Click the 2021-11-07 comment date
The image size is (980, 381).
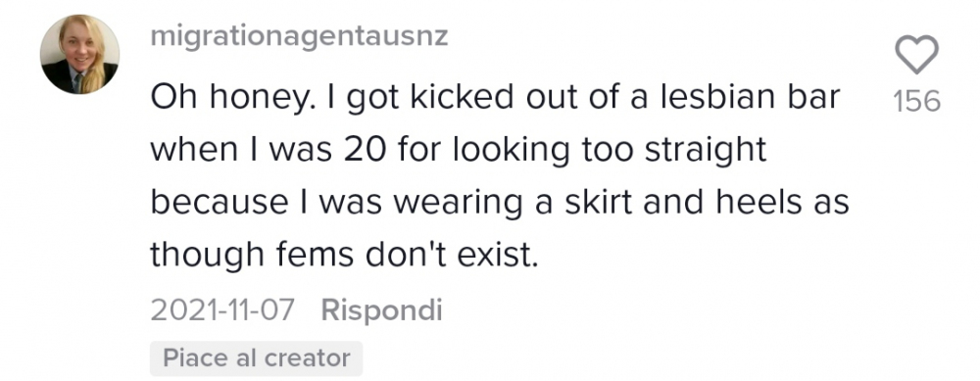point(221,310)
